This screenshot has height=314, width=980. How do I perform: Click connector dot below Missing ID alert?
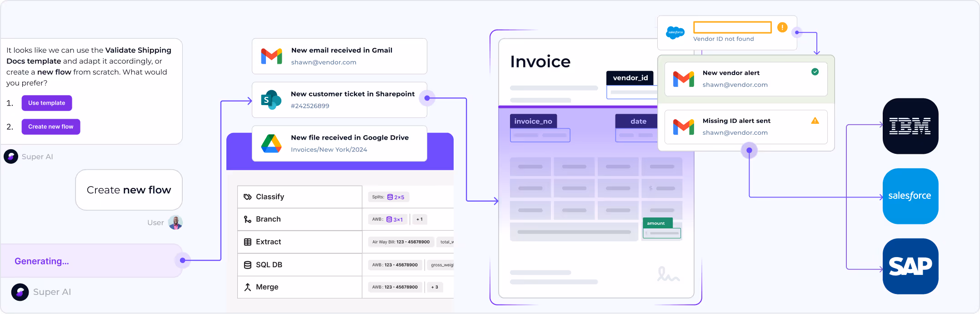coord(749,150)
